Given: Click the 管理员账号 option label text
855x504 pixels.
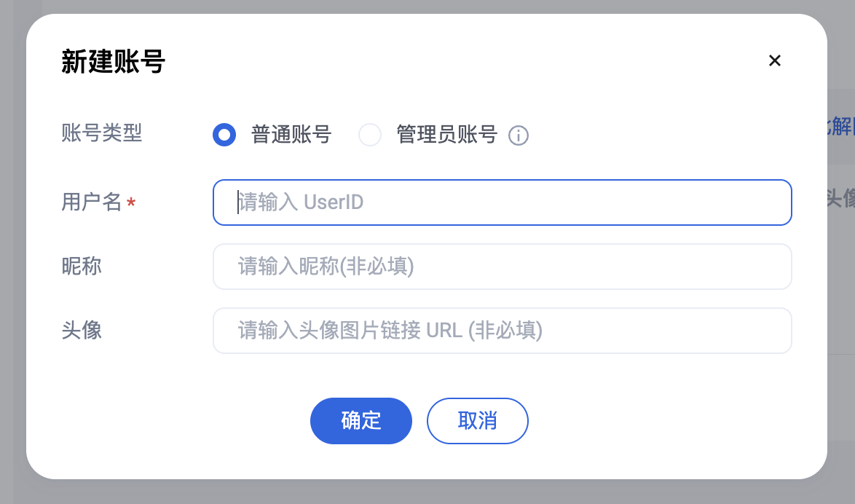Looking at the screenshot, I should [446, 135].
